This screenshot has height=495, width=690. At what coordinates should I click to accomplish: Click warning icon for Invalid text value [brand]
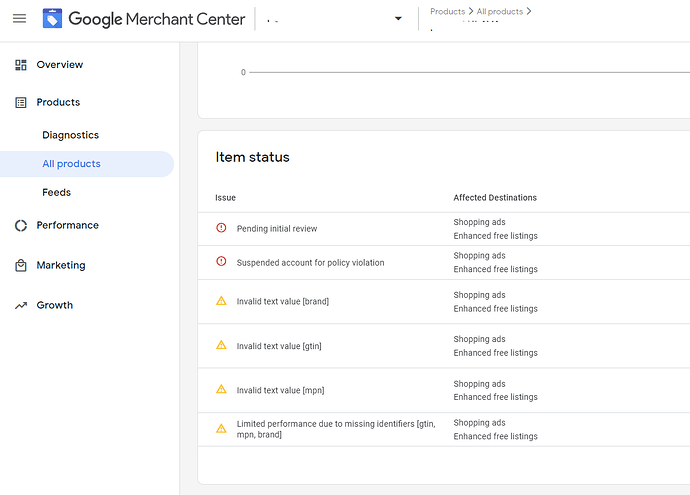(221, 301)
